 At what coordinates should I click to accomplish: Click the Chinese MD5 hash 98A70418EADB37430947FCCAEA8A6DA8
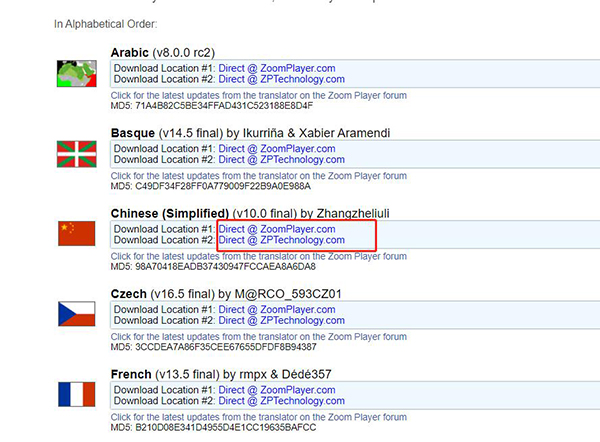pyautogui.click(x=225, y=267)
